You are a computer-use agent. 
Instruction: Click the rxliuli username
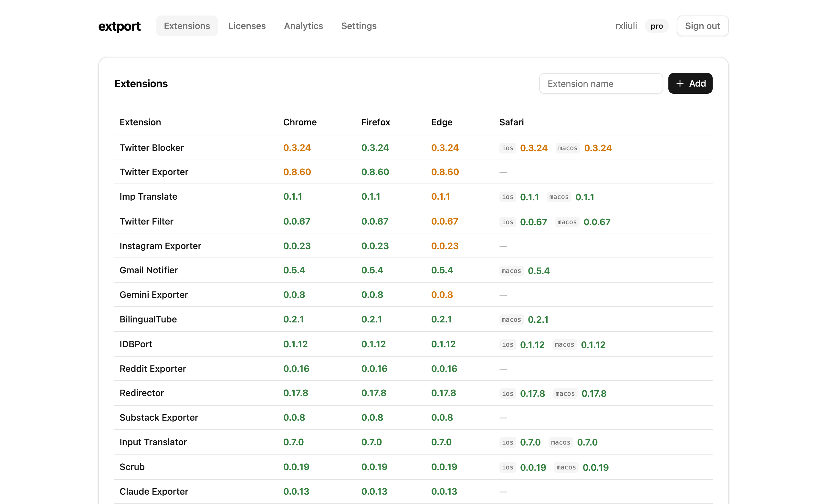click(x=626, y=26)
